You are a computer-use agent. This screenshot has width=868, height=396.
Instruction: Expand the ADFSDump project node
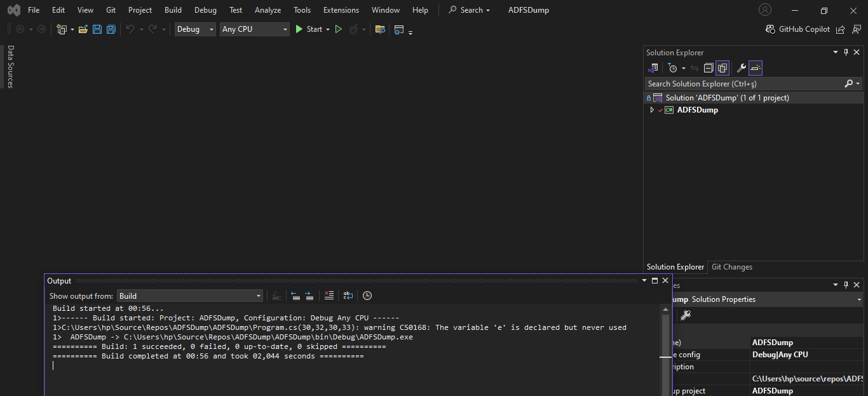pyautogui.click(x=652, y=110)
